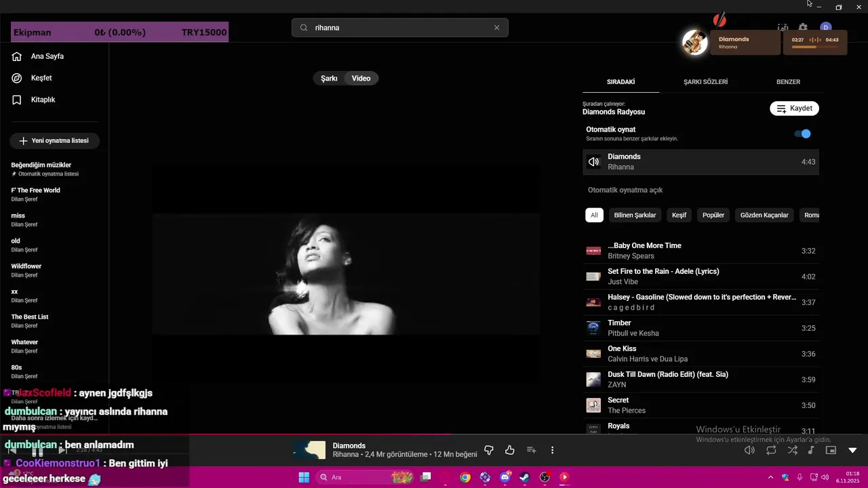Click the rihanna search field
The image size is (868, 488).
pos(400,28)
